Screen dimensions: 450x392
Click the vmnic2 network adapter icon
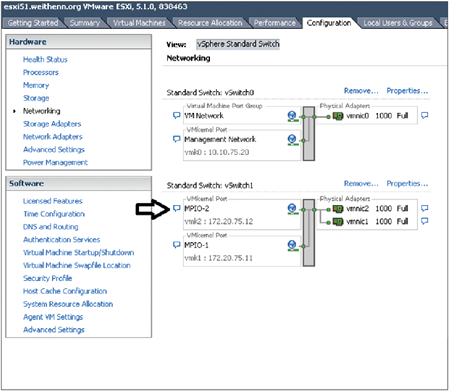pyautogui.click(x=338, y=209)
